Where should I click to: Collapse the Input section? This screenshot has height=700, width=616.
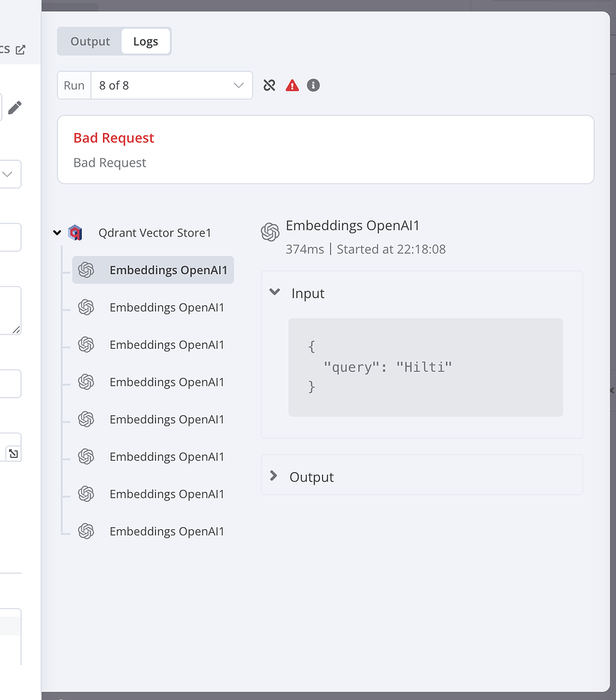[275, 293]
